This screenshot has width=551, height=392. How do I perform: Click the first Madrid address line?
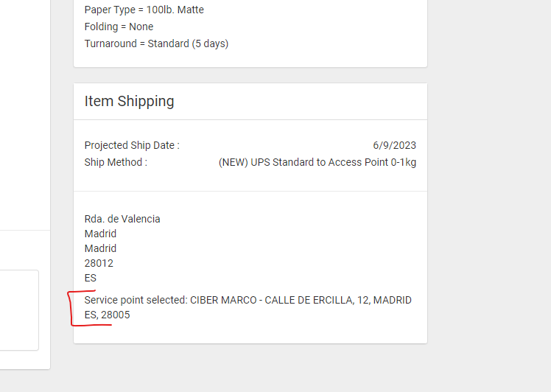(100, 234)
